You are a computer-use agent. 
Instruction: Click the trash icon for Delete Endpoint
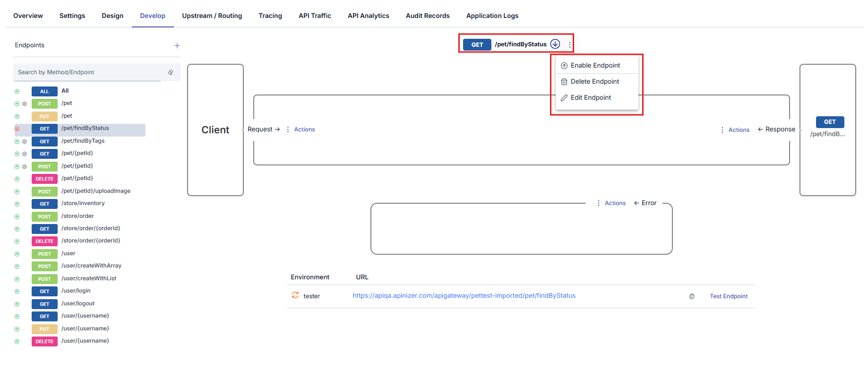[x=564, y=82]
